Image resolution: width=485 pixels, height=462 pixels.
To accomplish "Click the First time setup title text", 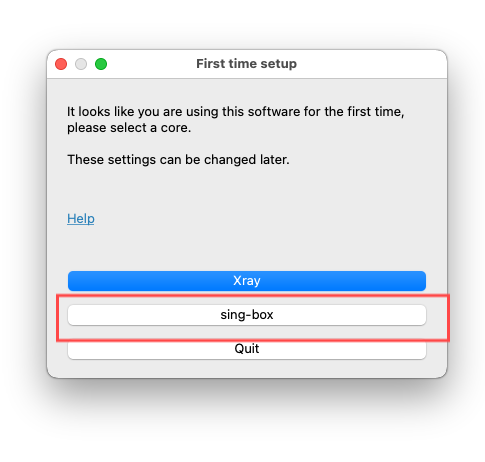I will [x=246, y=64].
